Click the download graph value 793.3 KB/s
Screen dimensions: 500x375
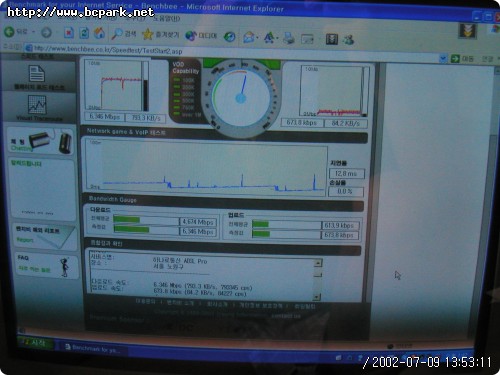146,118
